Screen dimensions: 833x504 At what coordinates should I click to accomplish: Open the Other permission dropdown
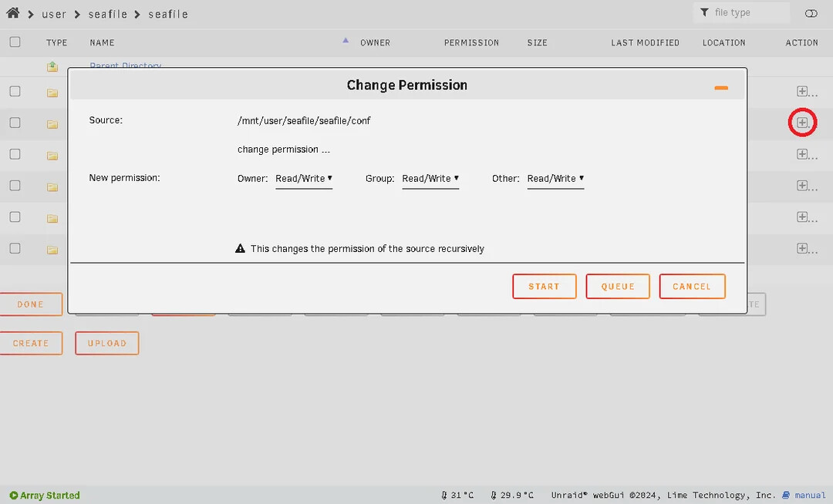point(555,179)
